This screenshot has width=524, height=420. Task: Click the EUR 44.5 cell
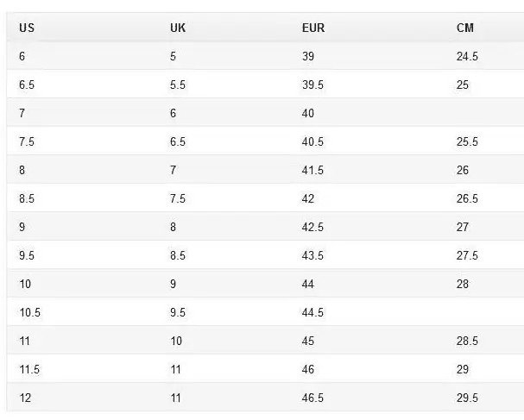(x=313, y=312)
